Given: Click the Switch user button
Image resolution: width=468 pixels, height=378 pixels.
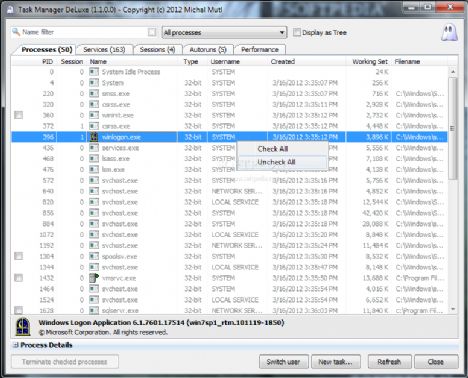Looking at the screenshot, I should coord(284,362).
